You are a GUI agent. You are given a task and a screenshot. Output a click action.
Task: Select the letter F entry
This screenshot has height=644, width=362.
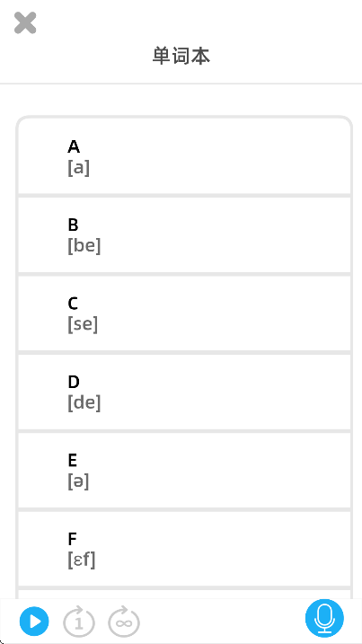[x=184, y=549]
